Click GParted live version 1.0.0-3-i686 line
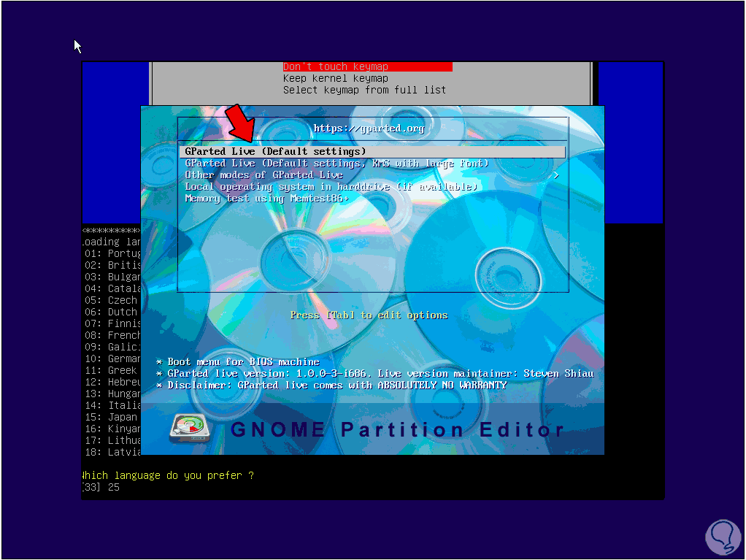The width and height of the screenshot is (746, 560). [x=375, y=374]
